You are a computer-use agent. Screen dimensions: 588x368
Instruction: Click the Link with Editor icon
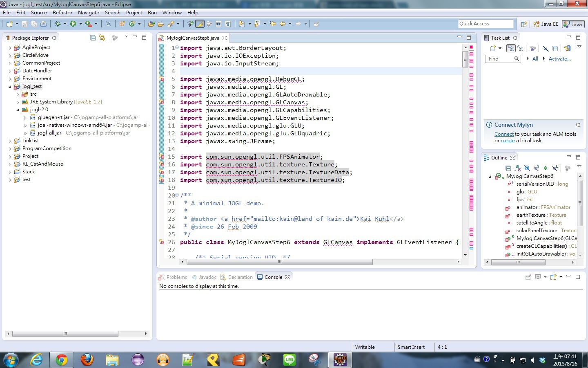click(102, 38)
